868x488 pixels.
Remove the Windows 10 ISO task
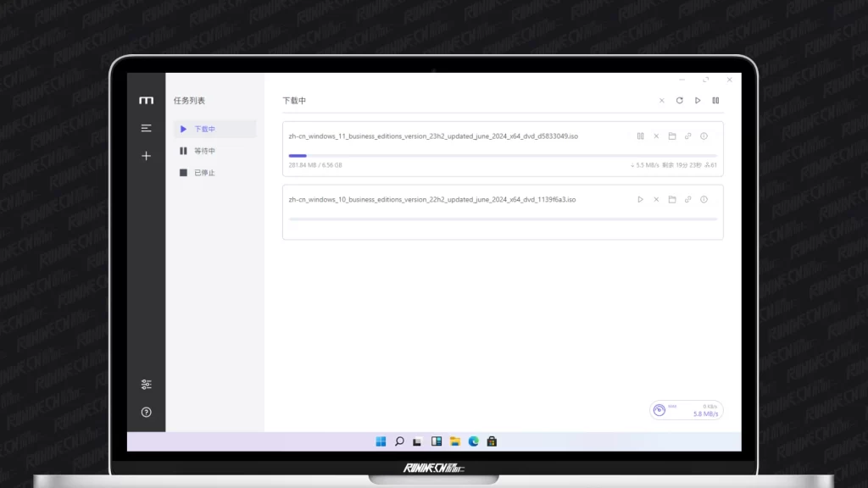click(656, 200)
